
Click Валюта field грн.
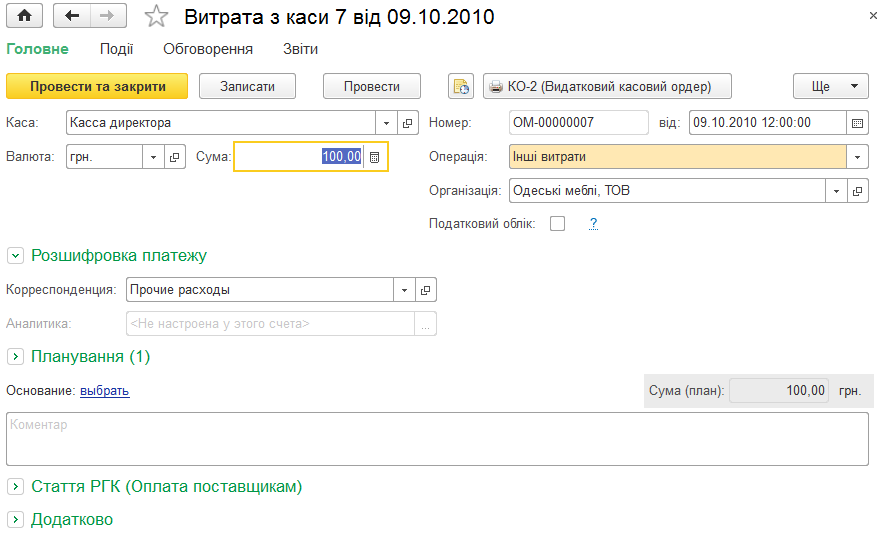pyautogui.click(x=104, y=157)
